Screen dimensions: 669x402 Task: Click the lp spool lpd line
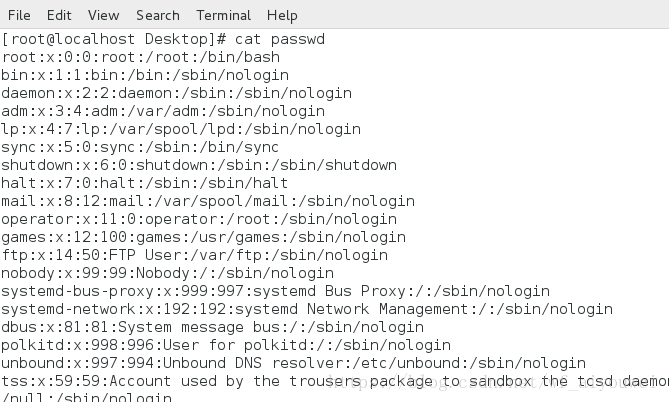point(181,129)
